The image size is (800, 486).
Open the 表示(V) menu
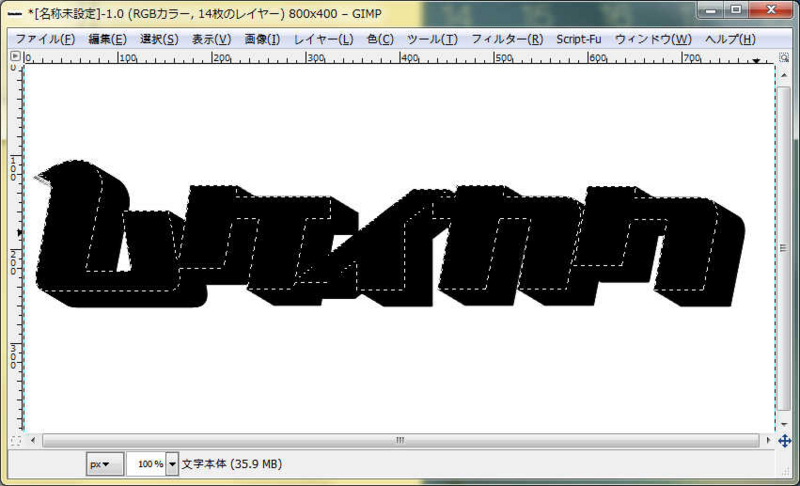pyautogui.click(x=211, y=39)
